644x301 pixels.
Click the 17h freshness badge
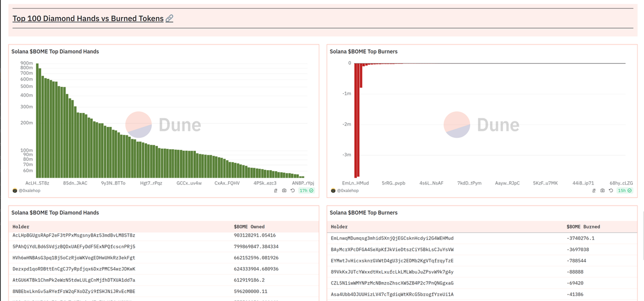pos(306,190)
